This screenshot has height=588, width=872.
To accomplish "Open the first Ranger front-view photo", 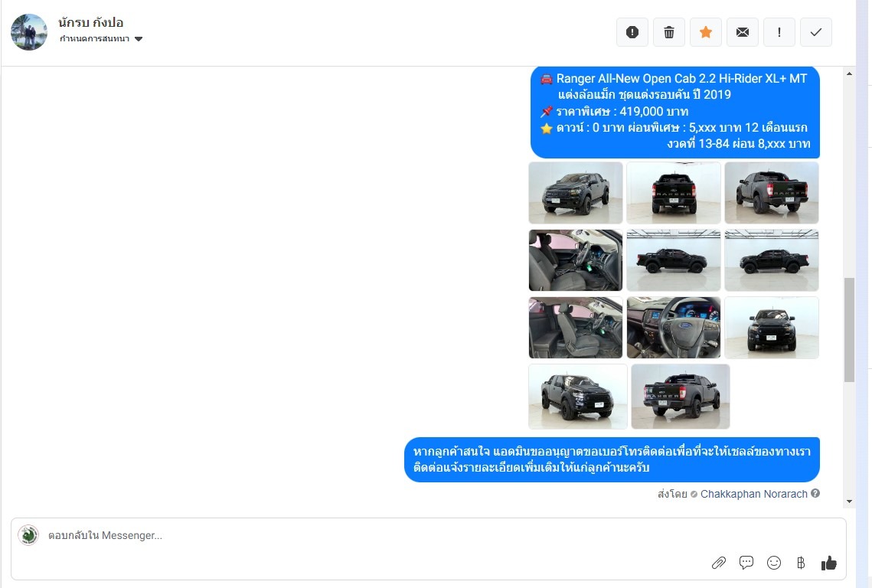I will 576,193.
